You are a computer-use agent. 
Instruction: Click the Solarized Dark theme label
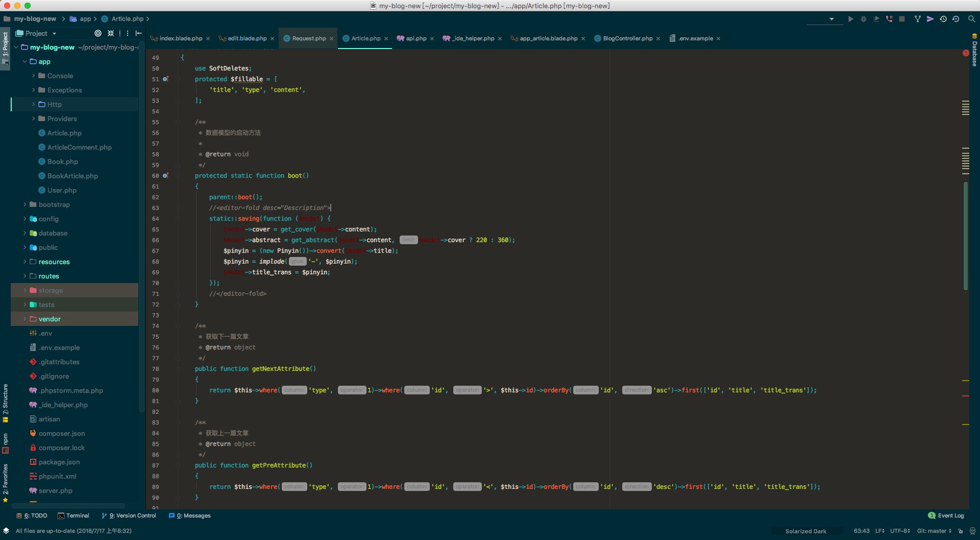click(x=805, y=531)
